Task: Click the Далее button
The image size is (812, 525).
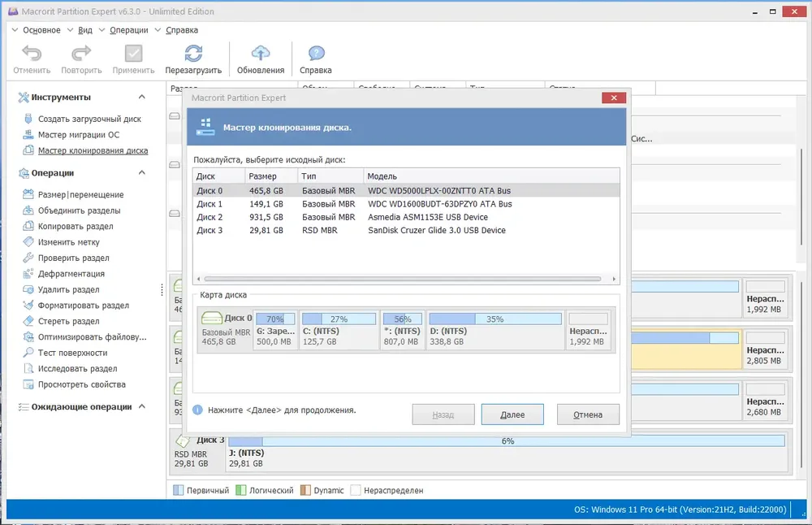Action: [x=512, y=414]
